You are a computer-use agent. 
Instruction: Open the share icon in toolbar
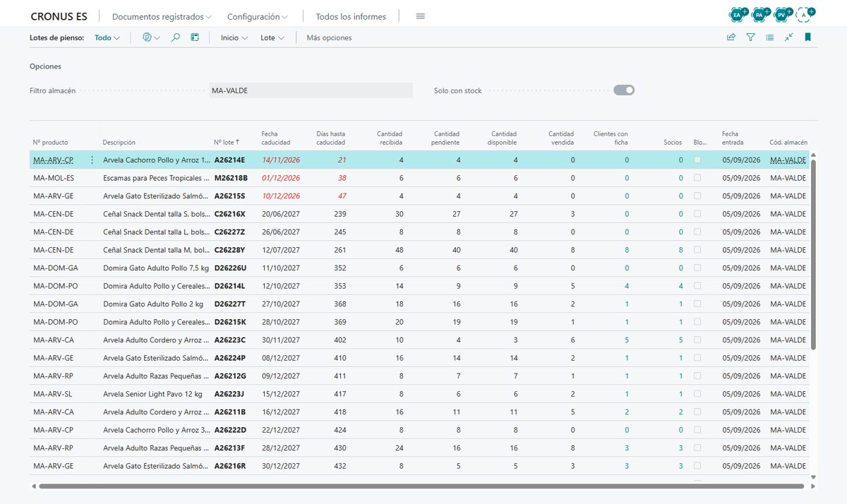731,37
